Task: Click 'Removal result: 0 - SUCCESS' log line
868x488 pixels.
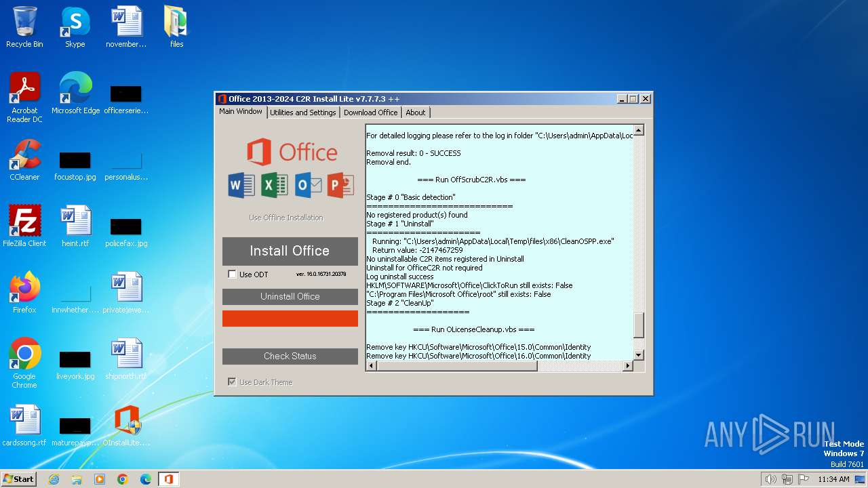Action: [414, 154]
